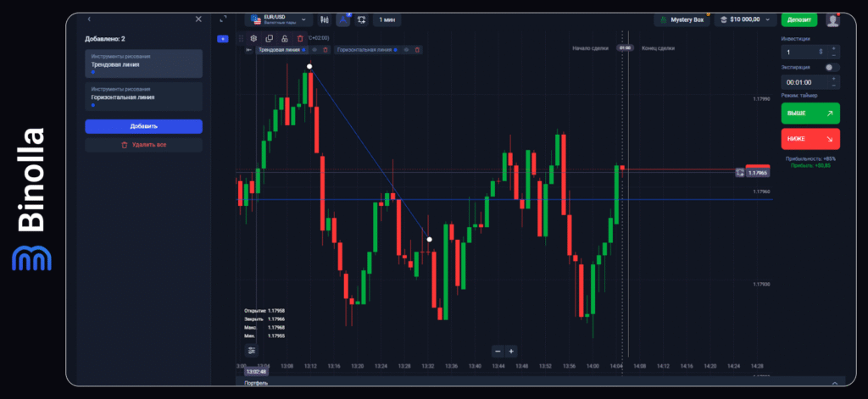The height and width of the screenshot is (399, 868).
Task: Hide the Горизонтальная линия with eye icon
Action: coord(407,50)
